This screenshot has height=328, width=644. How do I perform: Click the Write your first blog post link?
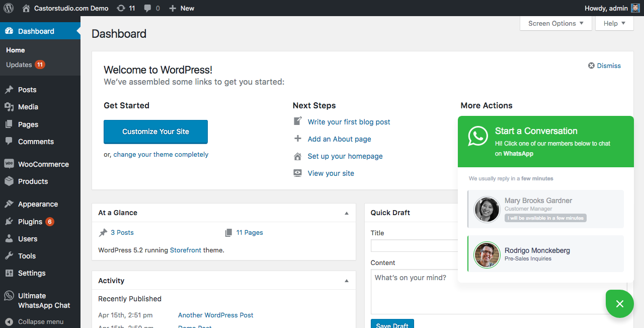pyautogui.click(x=349, y=122)
